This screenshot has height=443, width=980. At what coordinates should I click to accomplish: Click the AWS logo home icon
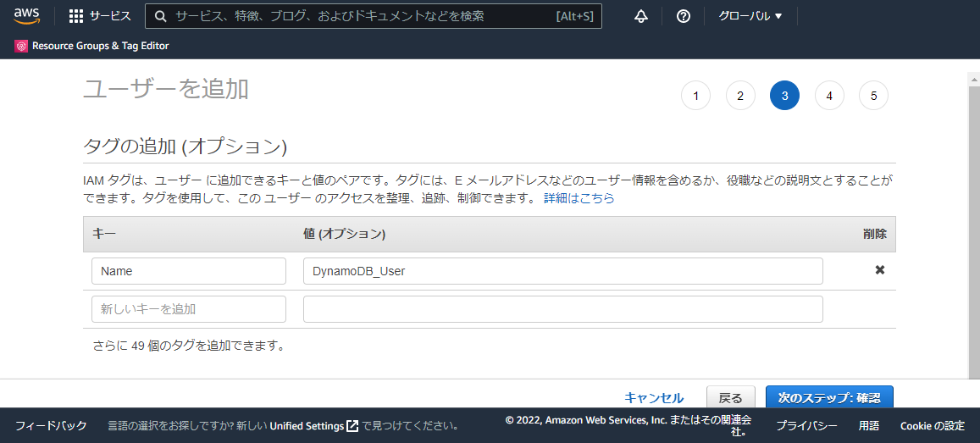27,16
